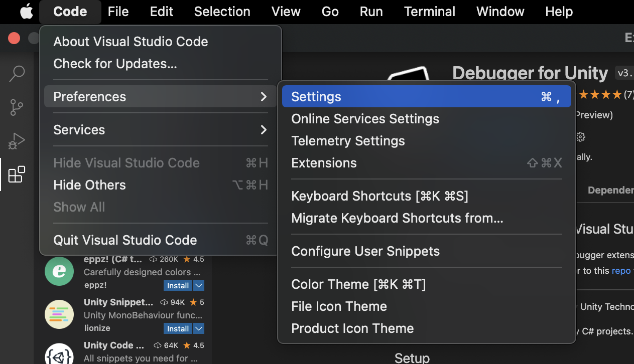This screenshot has width=634, height=364.
Task: Click the star rating of Debugger for Unity
Action: coord(600,94)
